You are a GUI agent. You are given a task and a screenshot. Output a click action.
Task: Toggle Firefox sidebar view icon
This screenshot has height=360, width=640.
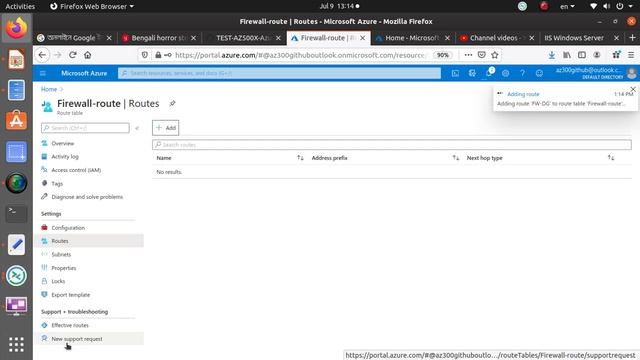(582, 55)
